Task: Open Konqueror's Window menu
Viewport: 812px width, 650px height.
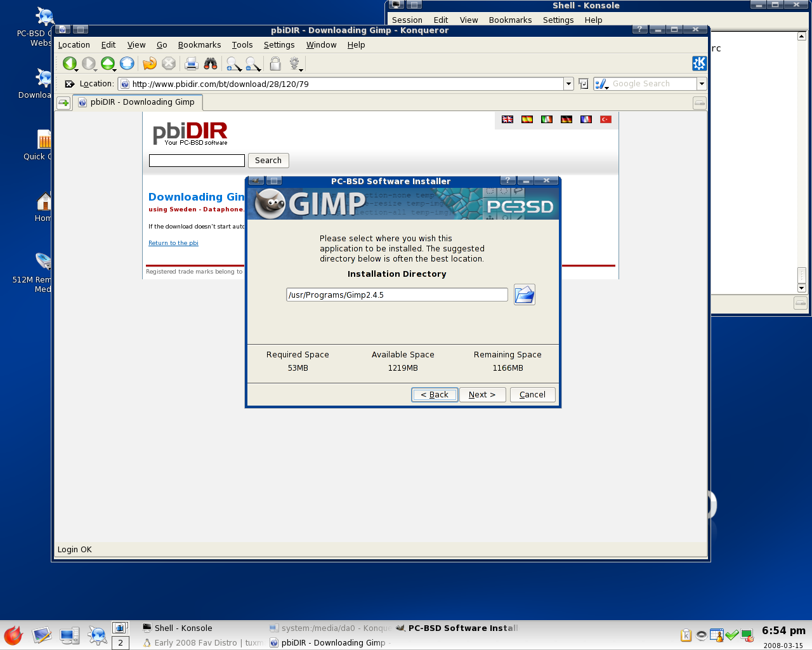Action: click(x=321, y=45)
